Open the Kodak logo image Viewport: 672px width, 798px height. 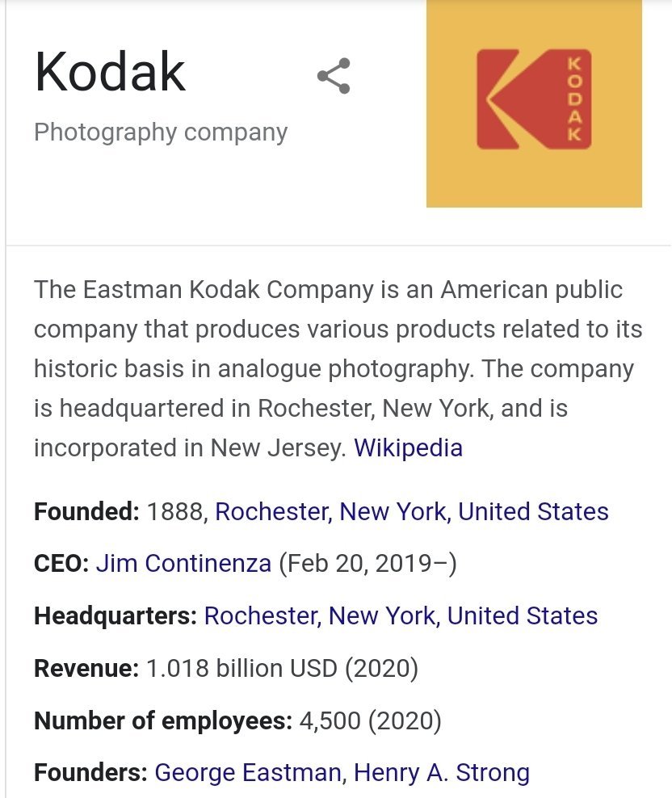point(534,103)
